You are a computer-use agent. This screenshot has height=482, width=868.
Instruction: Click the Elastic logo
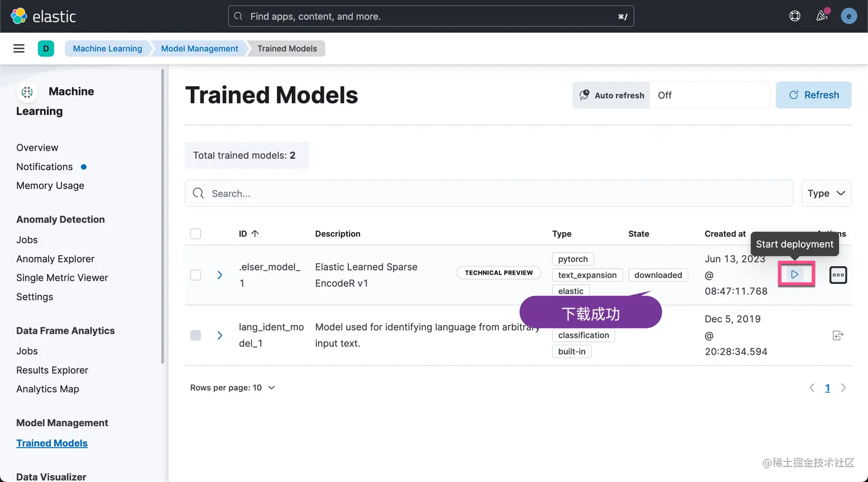(43, 16)
